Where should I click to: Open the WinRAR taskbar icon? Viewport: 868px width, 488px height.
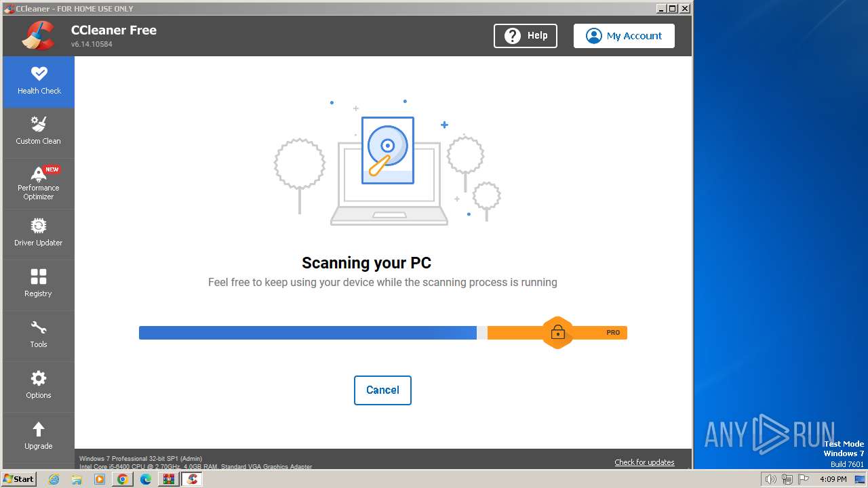coord(169,479)
